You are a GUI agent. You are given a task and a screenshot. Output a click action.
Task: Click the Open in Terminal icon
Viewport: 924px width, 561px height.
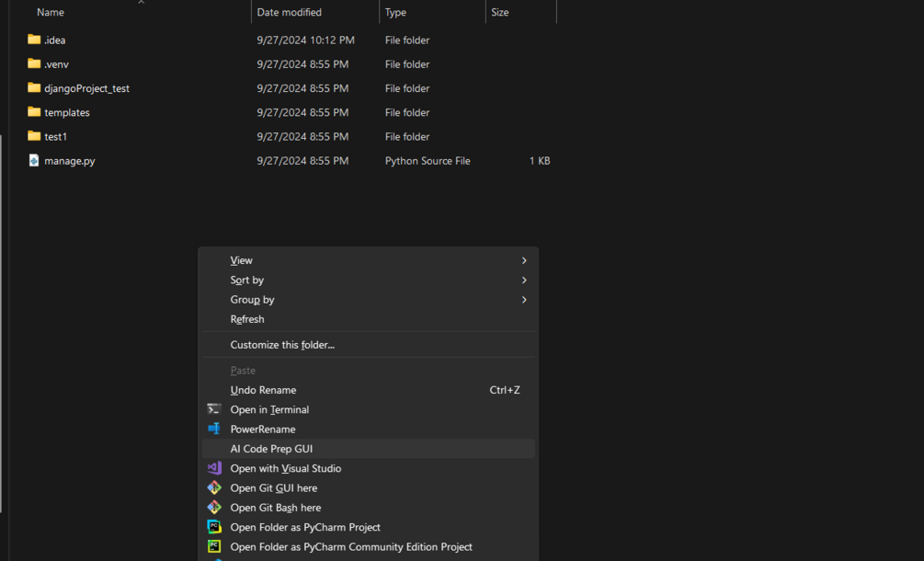(x=214, y=409)
